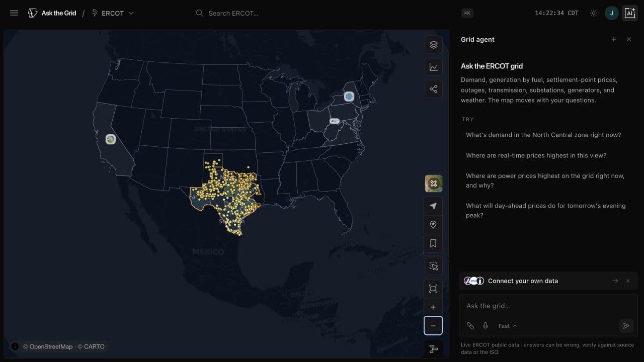Click the Connect your own data banner
Viewport: 644px width, 362px height.
click(548, 281)
